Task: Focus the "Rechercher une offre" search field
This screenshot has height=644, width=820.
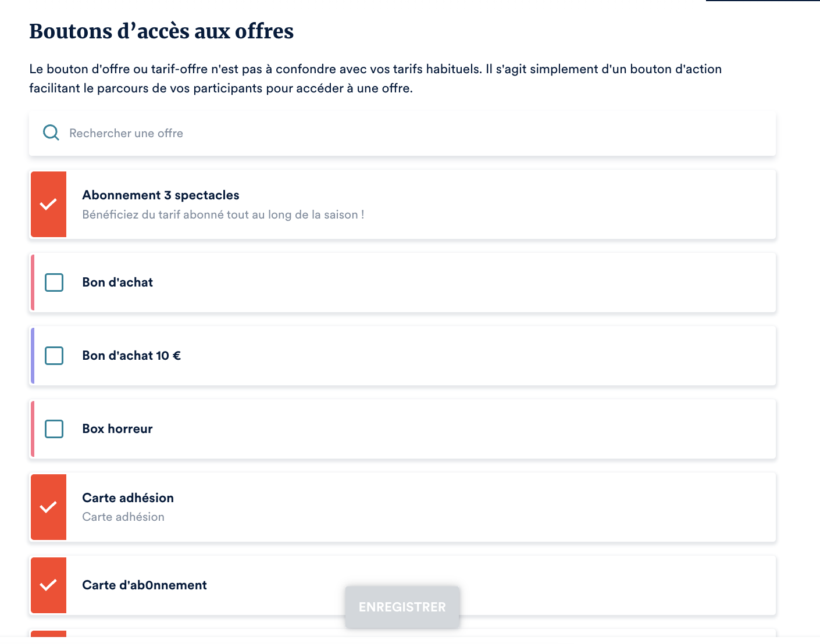Action: [x=407, y=133]
